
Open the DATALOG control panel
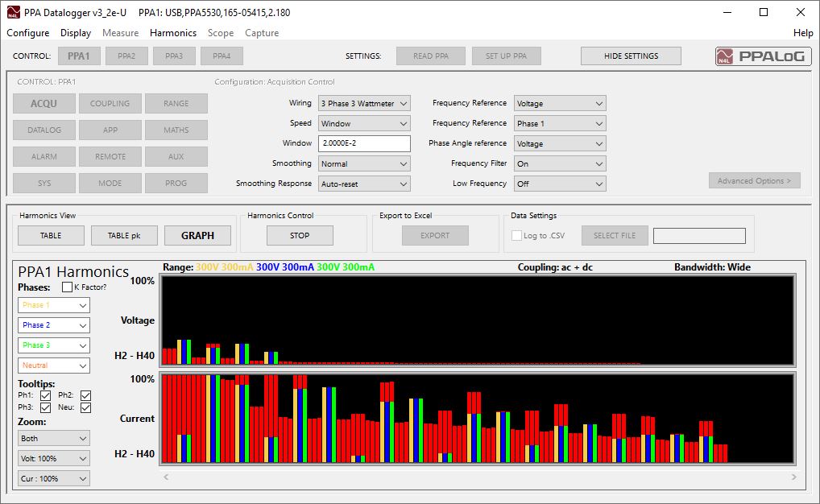pyautogui.click(x=43, y=130)
